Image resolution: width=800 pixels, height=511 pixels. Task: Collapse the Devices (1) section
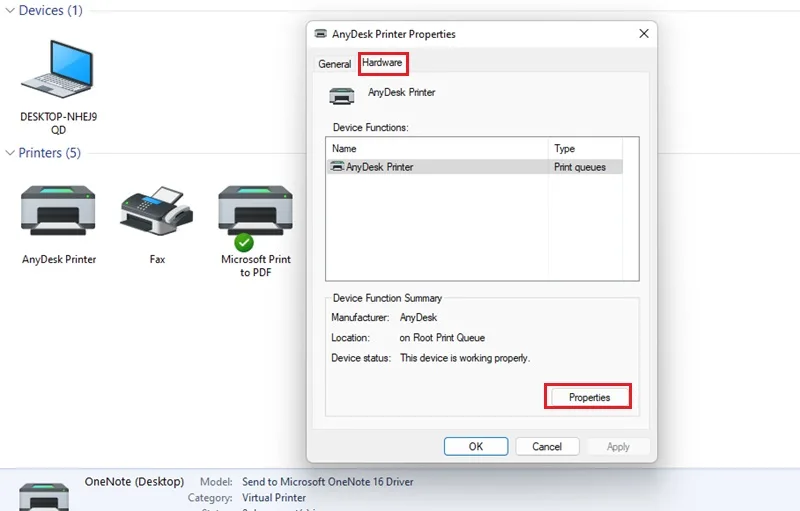click(10, 11)
